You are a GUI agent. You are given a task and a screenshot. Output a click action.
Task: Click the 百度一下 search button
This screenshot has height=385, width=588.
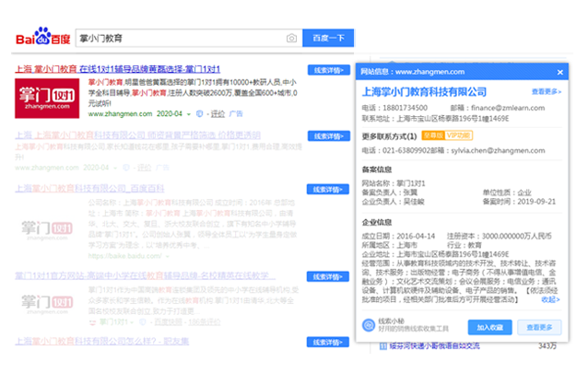(x=328, y=38)
